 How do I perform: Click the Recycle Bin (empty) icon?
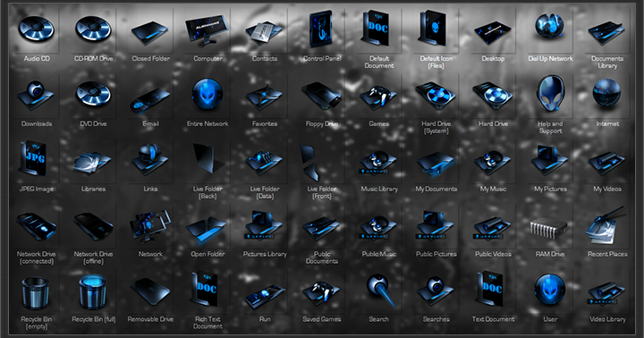pos(35,293)
